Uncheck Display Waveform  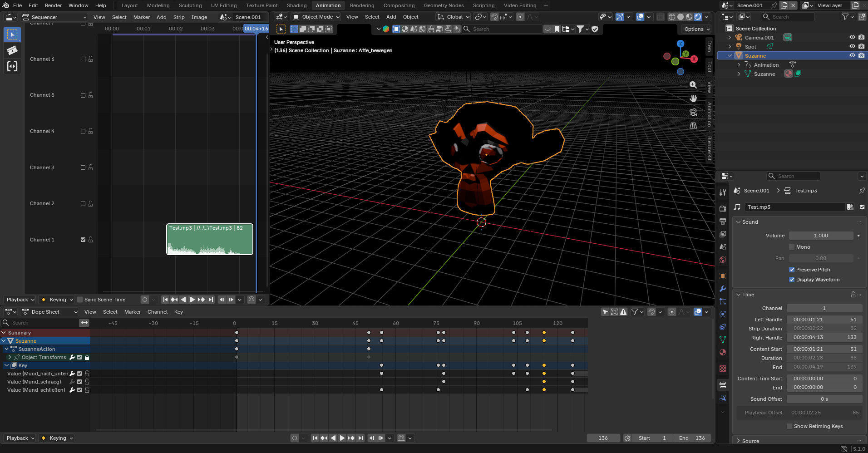point(792,280)
